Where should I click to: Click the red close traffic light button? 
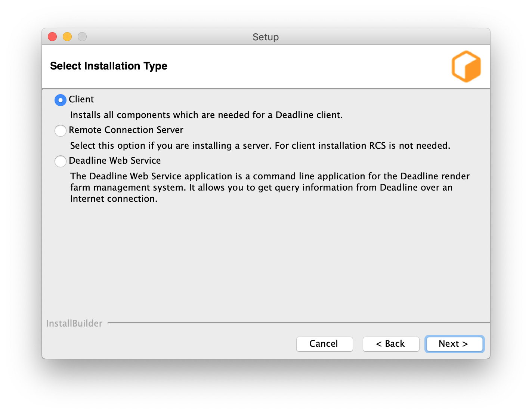click(52, 37)
